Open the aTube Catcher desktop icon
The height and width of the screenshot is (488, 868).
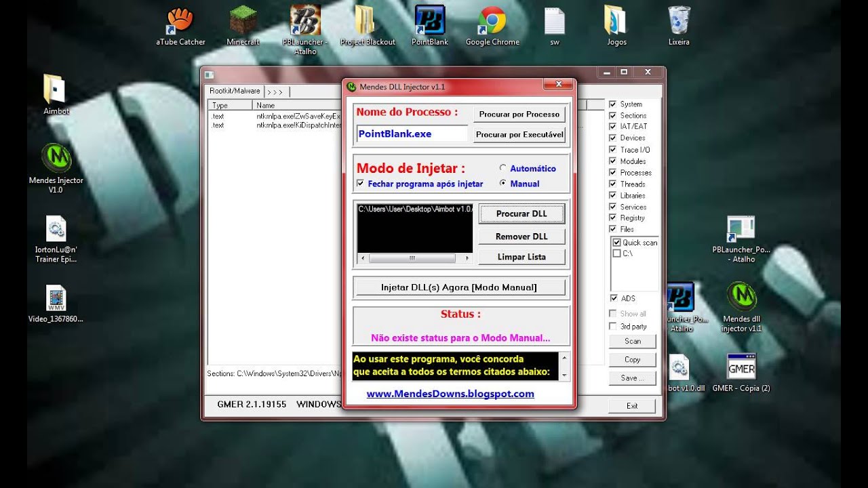click(x=180, y=26)
